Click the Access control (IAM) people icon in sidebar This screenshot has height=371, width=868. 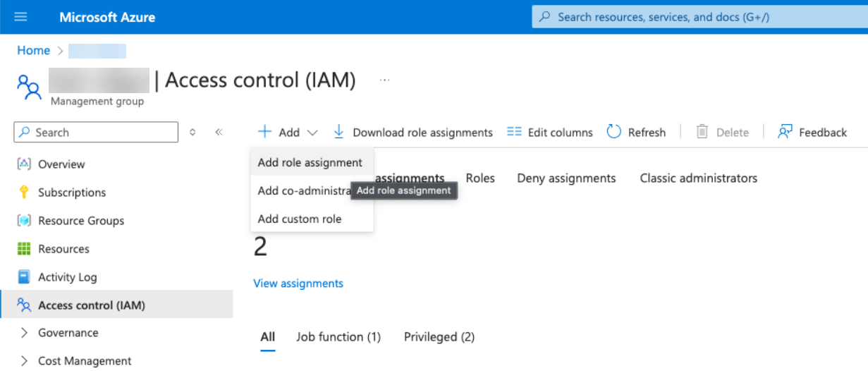[x=24, y=305]
